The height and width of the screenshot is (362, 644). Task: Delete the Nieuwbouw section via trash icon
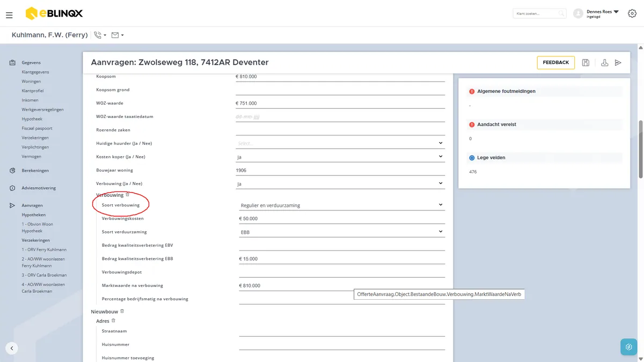(x=122, y=311)
